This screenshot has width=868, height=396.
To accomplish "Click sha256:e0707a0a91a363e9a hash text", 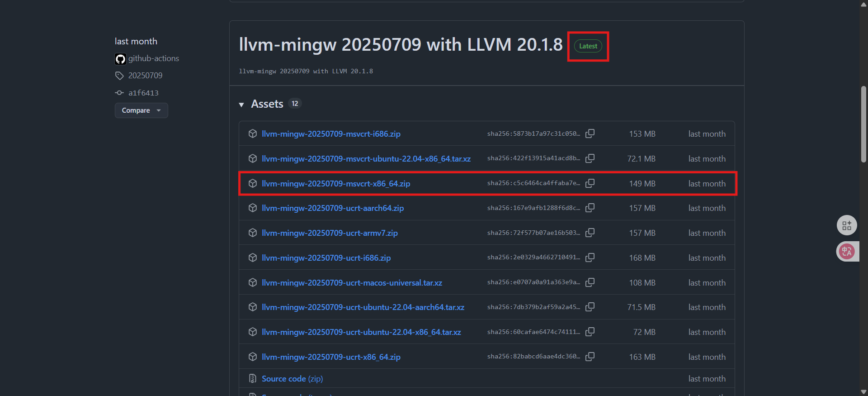I will click(x=533, y=282).
